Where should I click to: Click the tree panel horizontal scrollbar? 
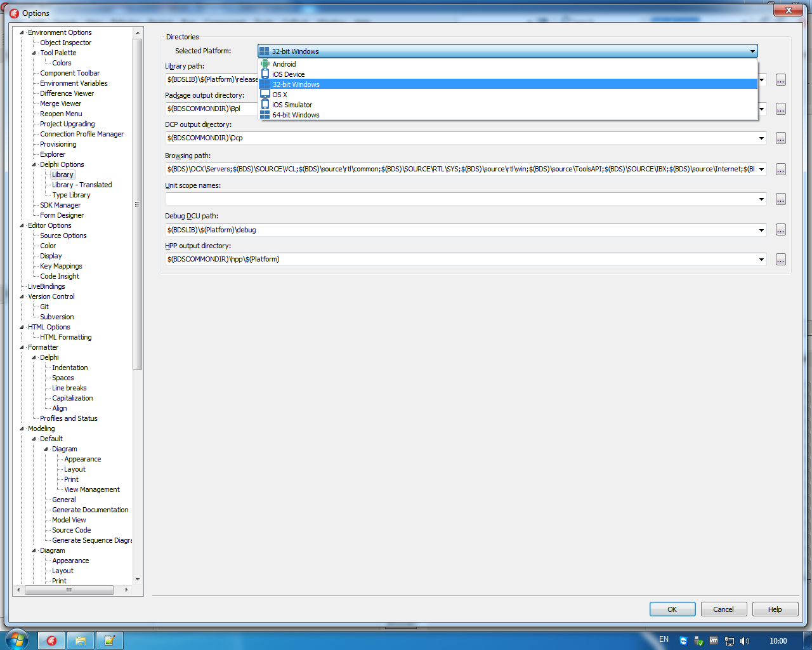tap(69, 590)
